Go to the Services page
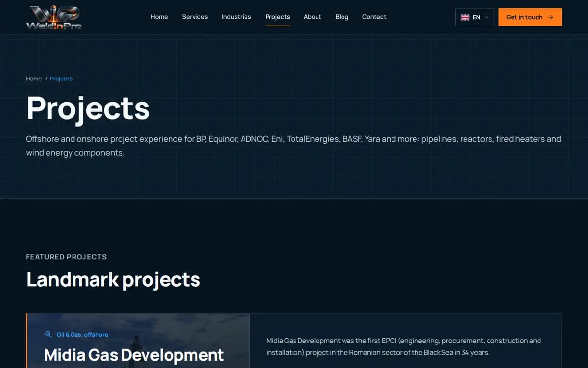 pyautogui.click(x=195, y=17)
